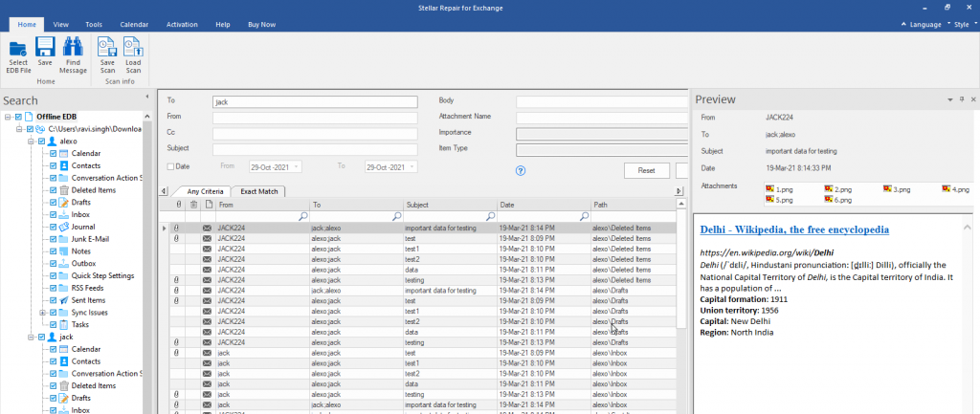Click the blue help question mark icon
Viewport: 980px width, 414px height.
[521, 170]
